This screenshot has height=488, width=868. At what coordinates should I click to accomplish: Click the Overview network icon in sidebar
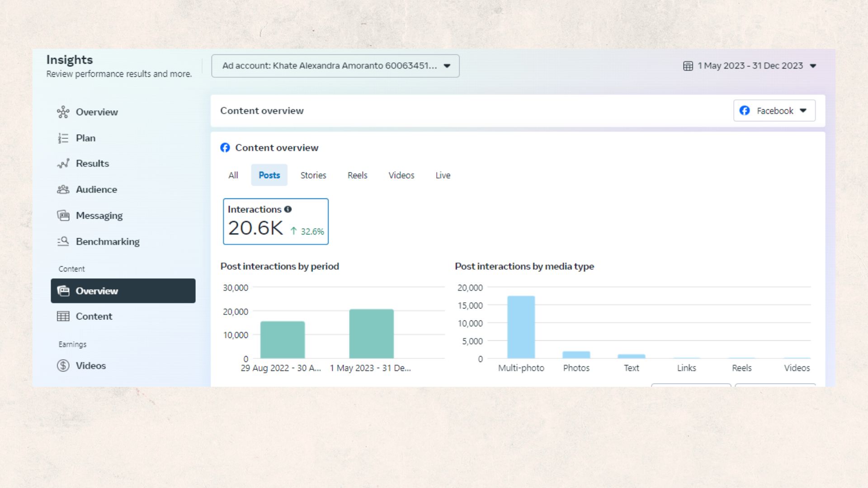click(63, 112)
